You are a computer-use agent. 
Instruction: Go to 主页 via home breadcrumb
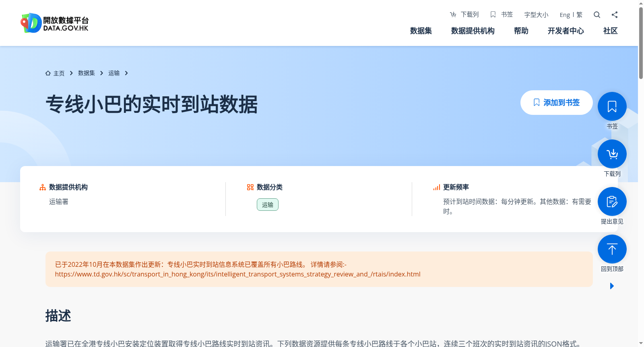point(55,73)
